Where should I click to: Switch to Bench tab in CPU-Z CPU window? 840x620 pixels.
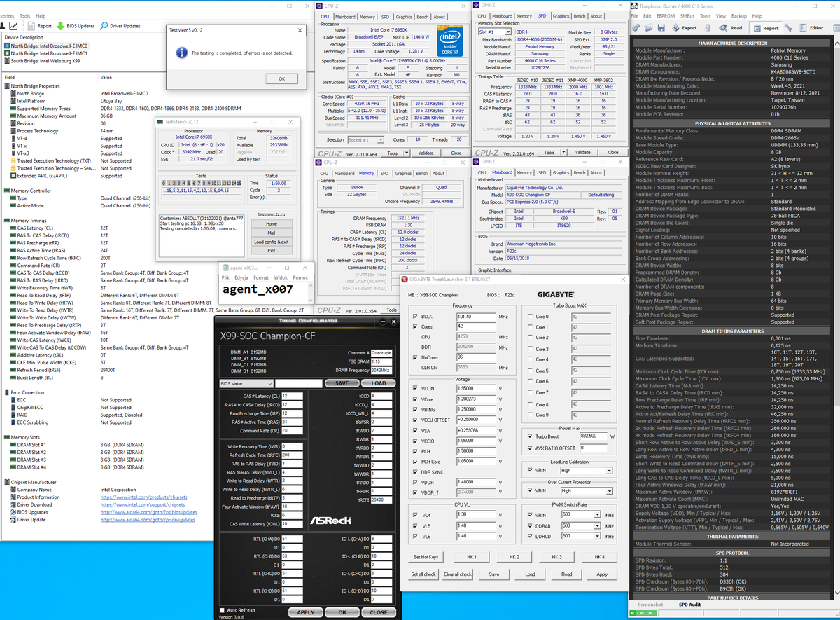tap(423, 17)
